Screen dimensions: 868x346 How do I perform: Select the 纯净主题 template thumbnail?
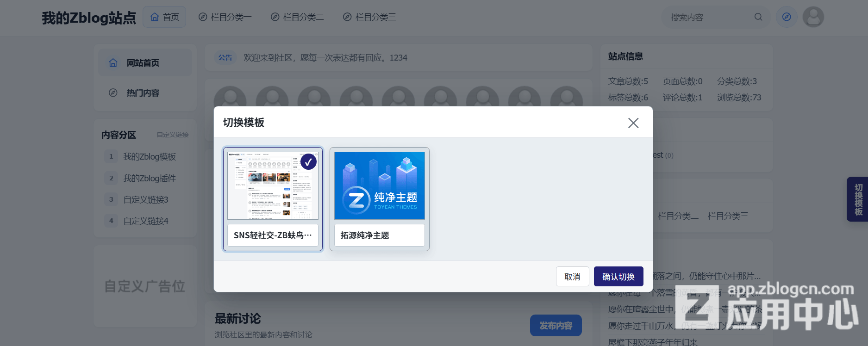[x=380, y=185]
